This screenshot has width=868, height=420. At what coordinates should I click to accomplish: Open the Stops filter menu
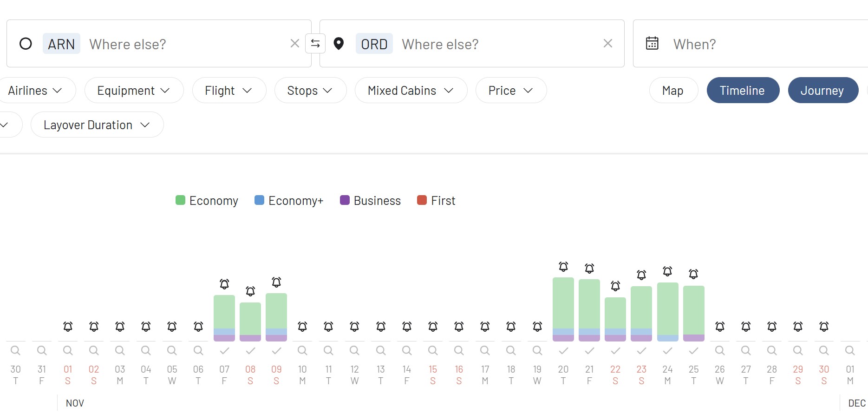pyautogui.click(x=310, y=91)
